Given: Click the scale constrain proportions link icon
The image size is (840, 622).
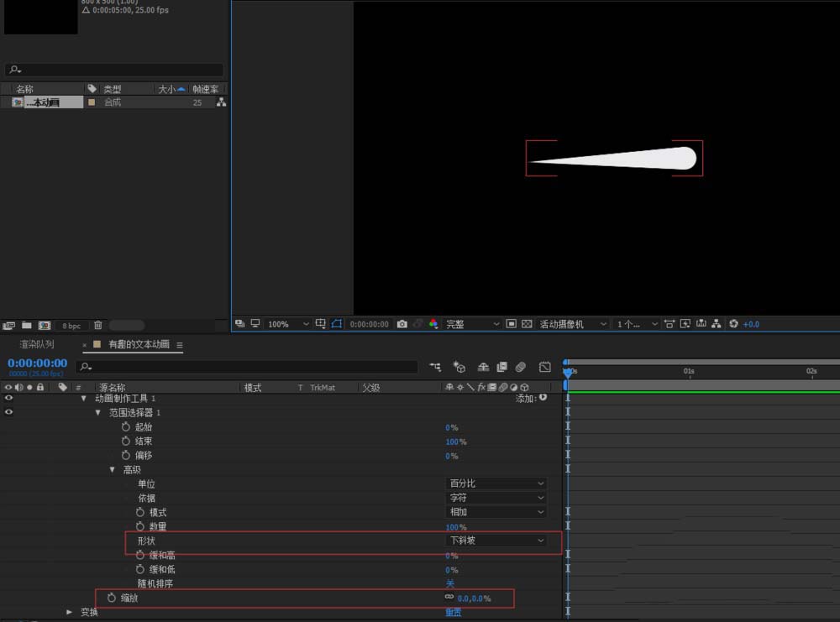Looking at the screenshot, I should [x=449, y=598].
